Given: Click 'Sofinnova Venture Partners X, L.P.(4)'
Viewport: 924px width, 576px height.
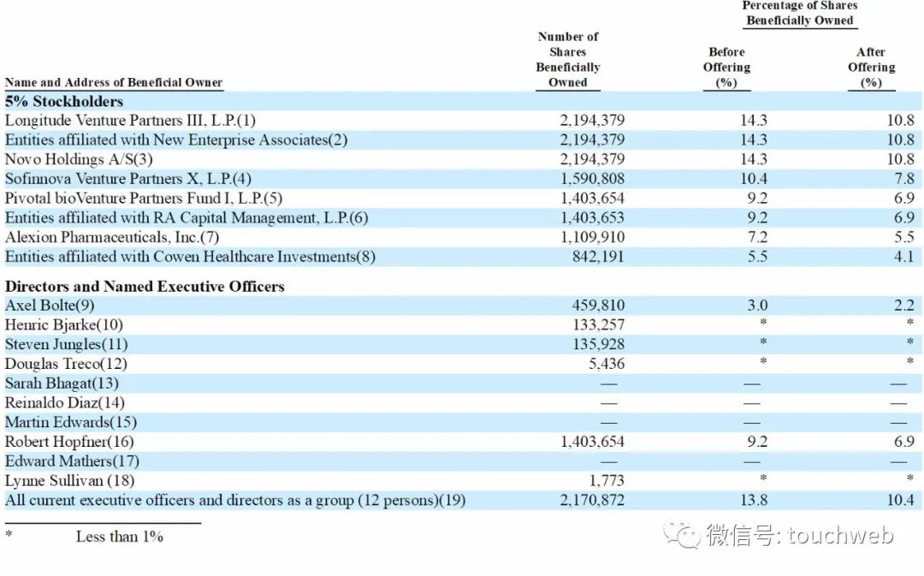Looking at the screenshot, I should pyautogui.click(x=127, y=179).
